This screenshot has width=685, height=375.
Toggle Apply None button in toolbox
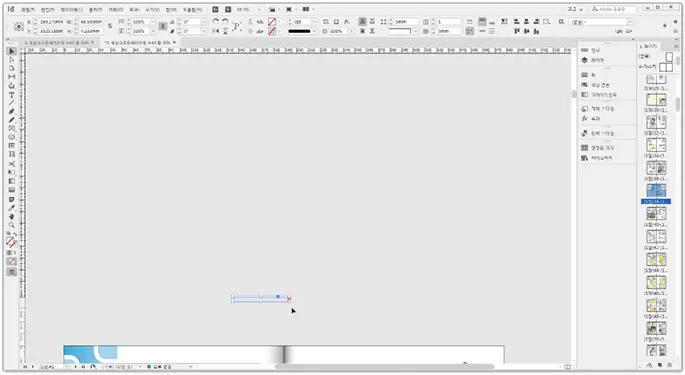pos(12,261)
